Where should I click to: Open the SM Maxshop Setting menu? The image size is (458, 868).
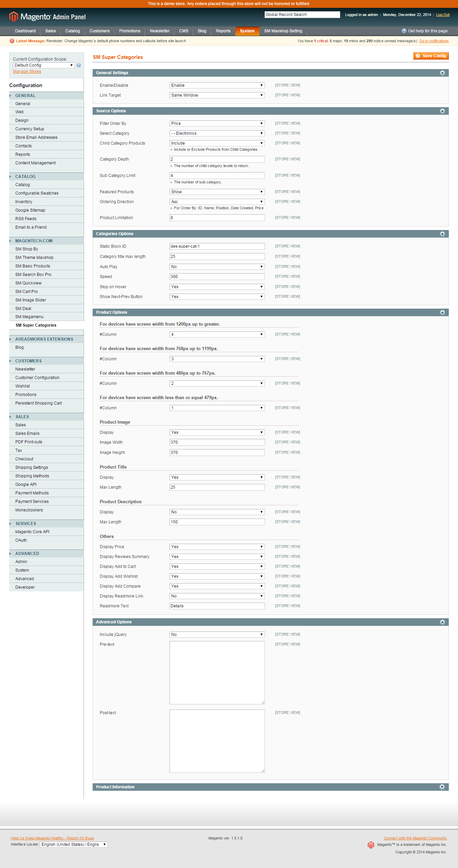[x=283, y=31]
